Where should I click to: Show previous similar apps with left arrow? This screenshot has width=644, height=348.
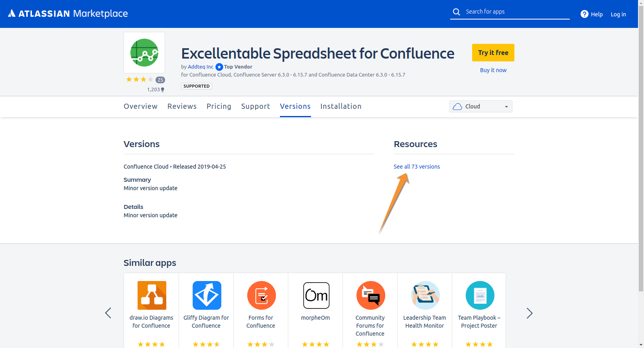pyautogui.click(x=108, y=313)
